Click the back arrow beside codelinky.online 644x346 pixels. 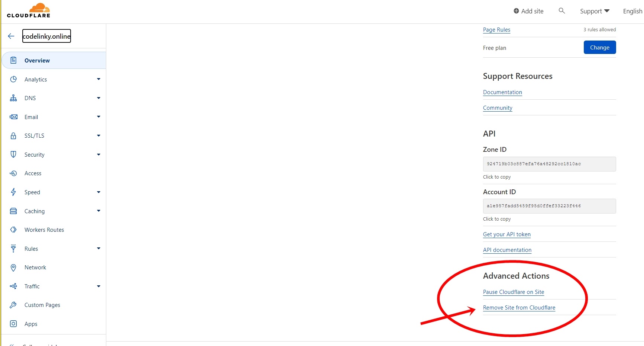(11, 36)
